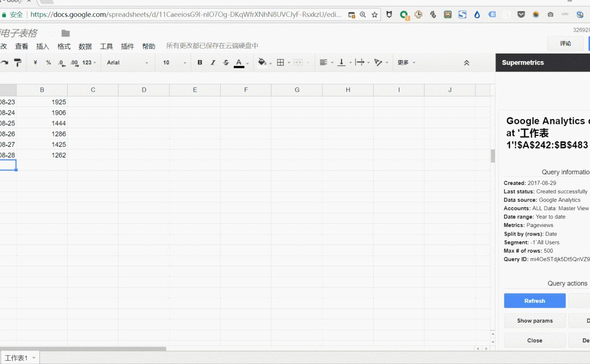Open the 查看 menu
Screen dimensions: 590x364
[21, 46]
